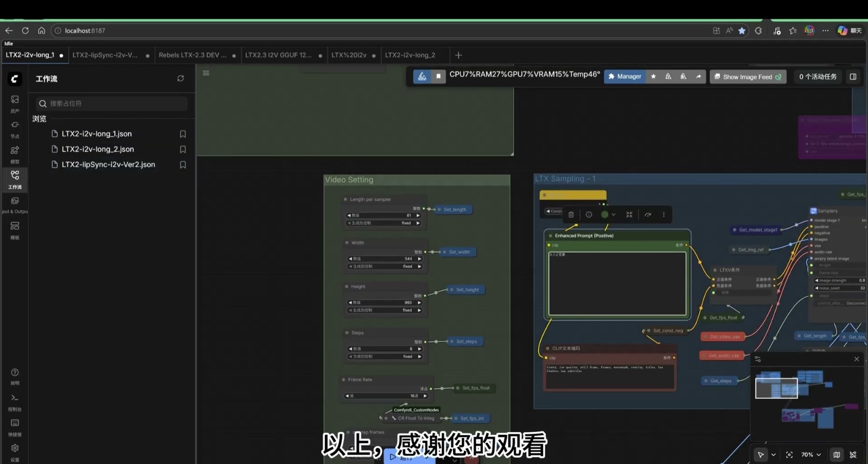Click the Show Image Feed button
The width and height of the screenshot is (868, 464).
click(748, 77)
